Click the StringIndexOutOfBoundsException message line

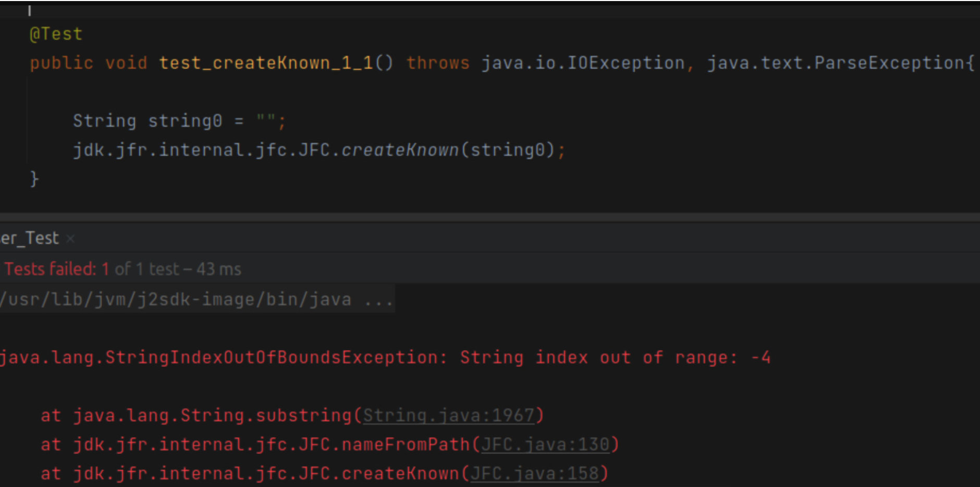(385, 357)
